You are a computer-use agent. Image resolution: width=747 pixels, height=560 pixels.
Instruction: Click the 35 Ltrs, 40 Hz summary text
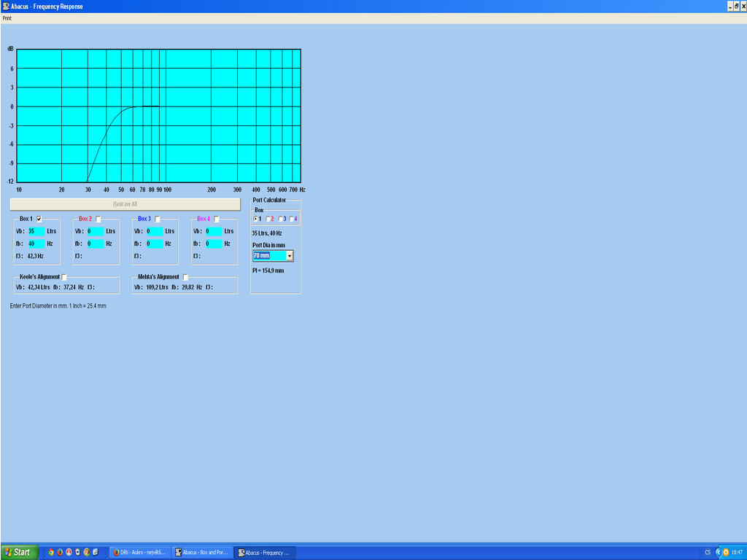(267, 233)
